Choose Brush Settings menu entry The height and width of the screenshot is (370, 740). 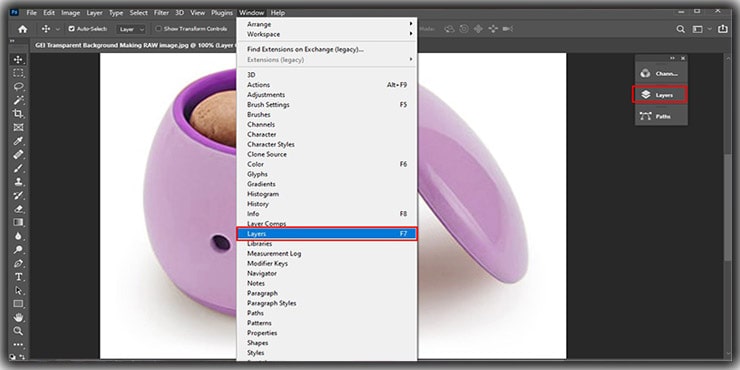click(327, 105)
